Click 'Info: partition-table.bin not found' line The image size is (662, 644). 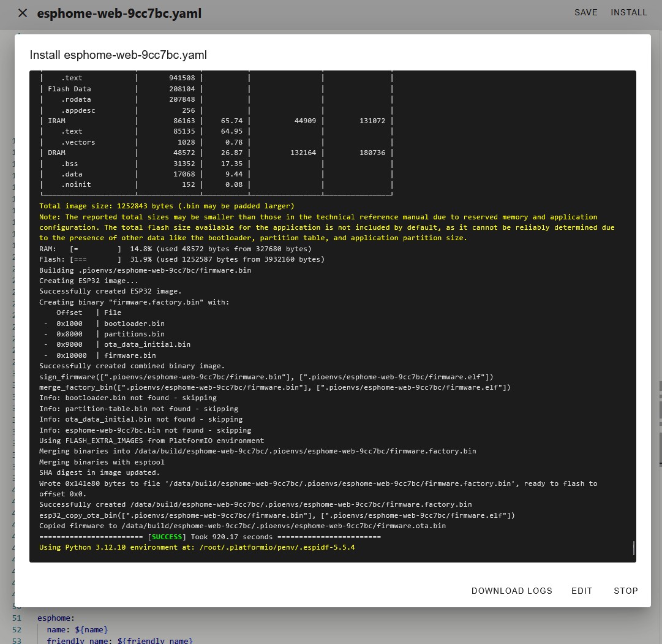pyautogui.click(x=139, y=409)
